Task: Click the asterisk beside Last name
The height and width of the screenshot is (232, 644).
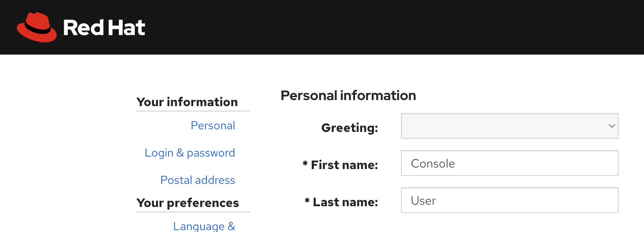Action: [307, 201]
